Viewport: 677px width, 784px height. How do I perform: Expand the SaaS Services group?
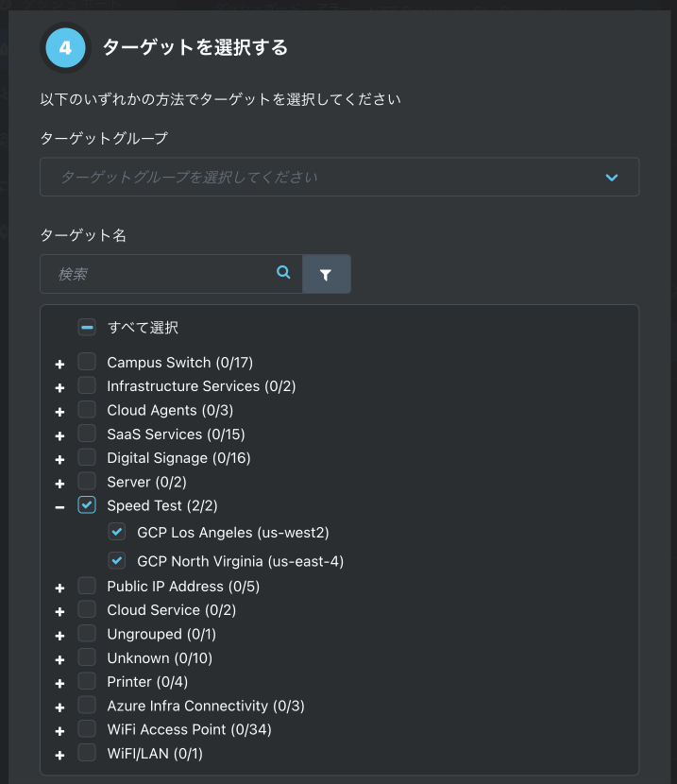click(x=59, y=436)
